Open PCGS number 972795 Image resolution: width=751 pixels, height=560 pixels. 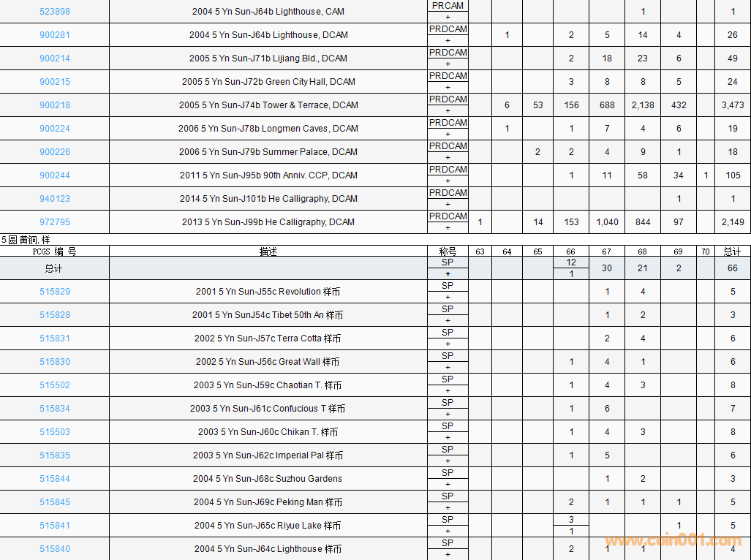point(55,222)
